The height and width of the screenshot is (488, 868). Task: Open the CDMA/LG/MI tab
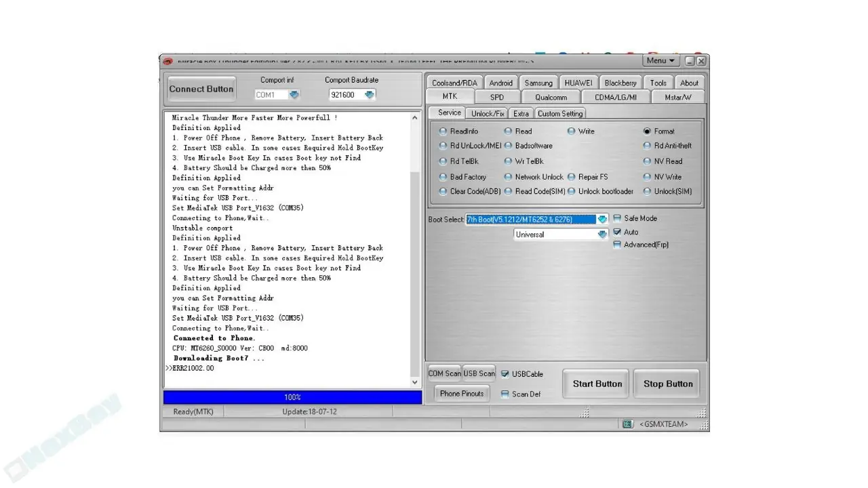[x=616, y=97]
